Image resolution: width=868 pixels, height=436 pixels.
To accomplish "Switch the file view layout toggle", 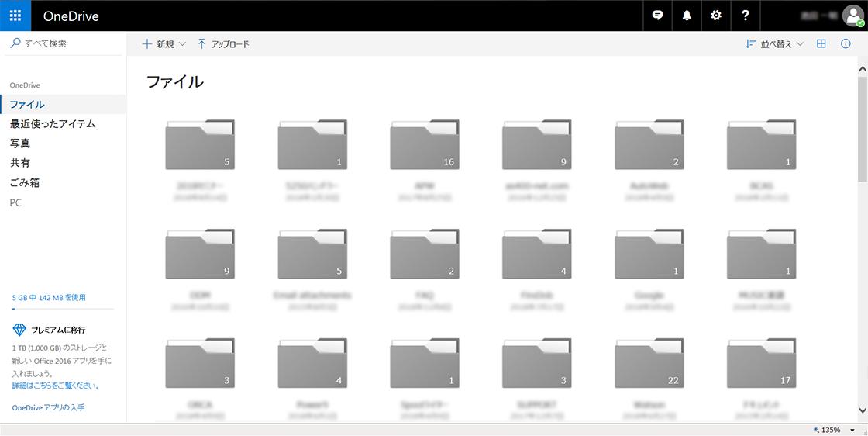I will (x=821, y=44).
